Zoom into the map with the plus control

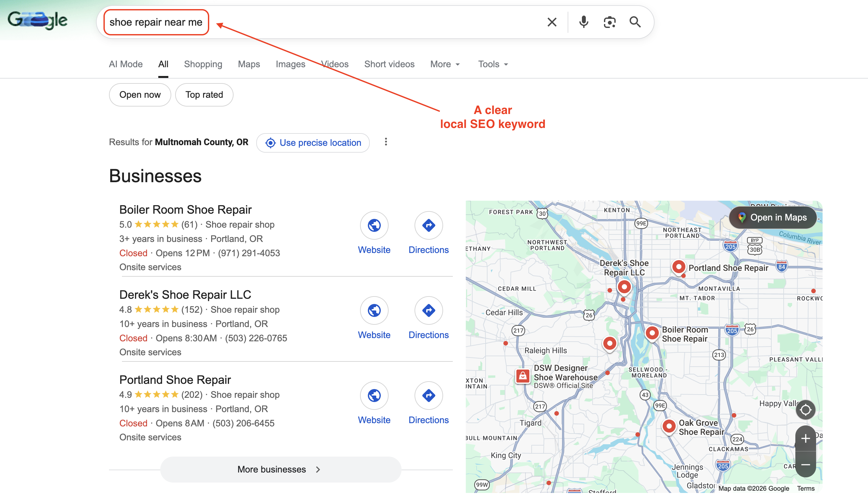pyautogui.click(x=806, y=438)
